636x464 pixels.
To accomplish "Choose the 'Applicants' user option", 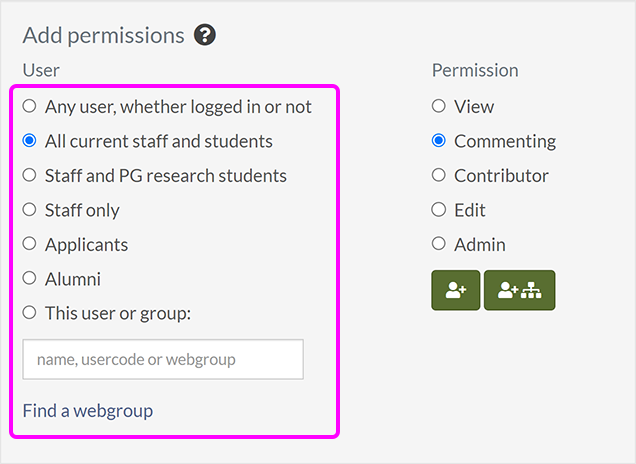I will pyautogui.click(x=30, y=244).
